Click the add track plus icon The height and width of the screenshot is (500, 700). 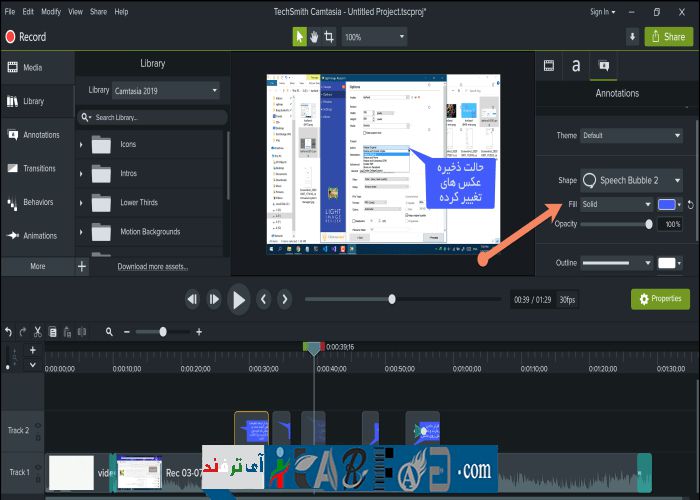[x=33, y=350]
